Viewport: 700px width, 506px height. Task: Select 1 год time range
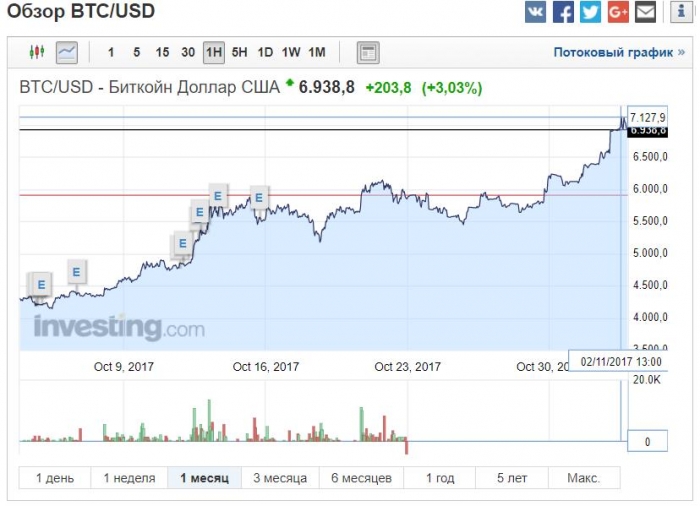(x=440, y=478)
